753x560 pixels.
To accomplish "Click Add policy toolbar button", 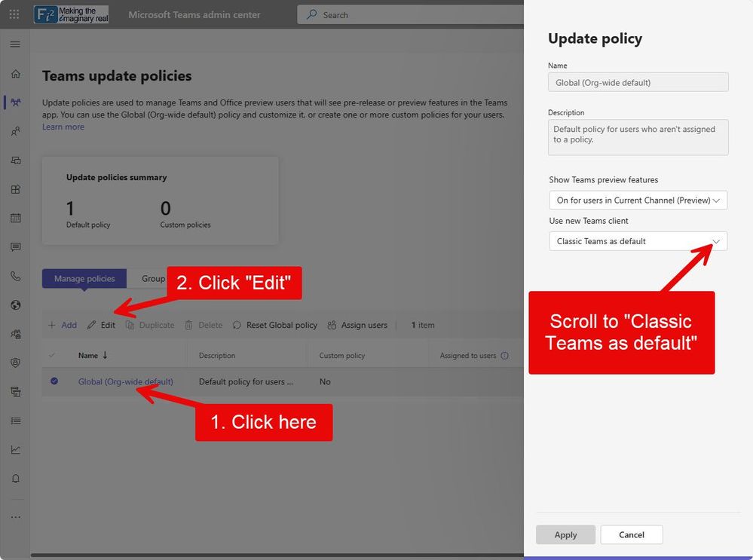I will 63,325.
